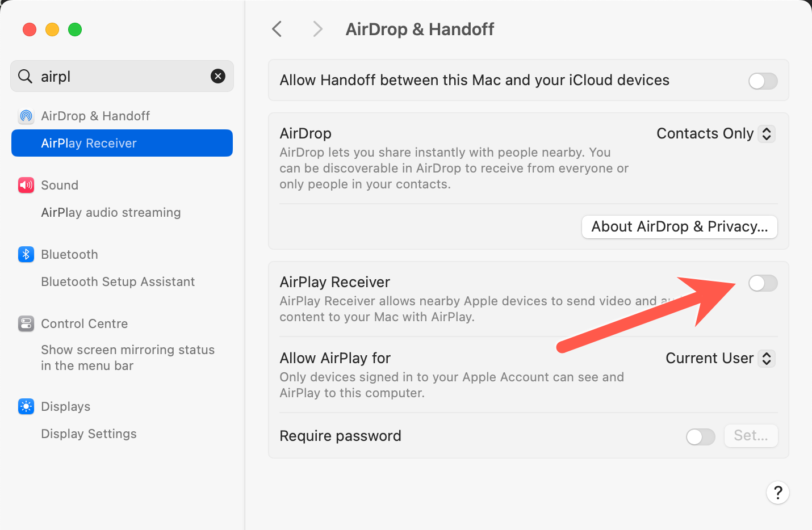Click the Displays sun icon

coord(26,406)
